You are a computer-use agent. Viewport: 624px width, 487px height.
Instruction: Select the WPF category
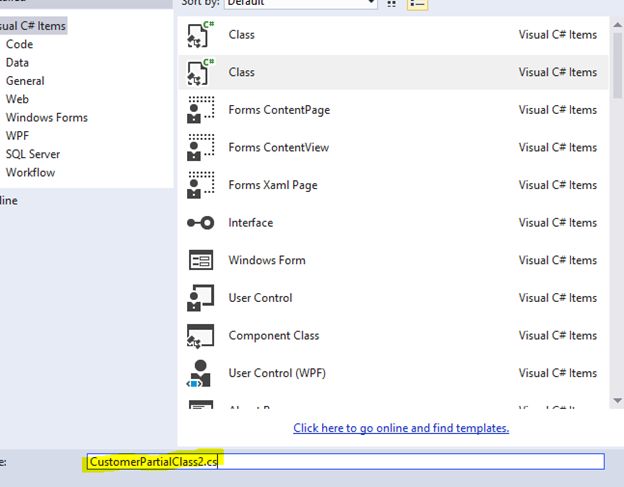coord(17,136)
